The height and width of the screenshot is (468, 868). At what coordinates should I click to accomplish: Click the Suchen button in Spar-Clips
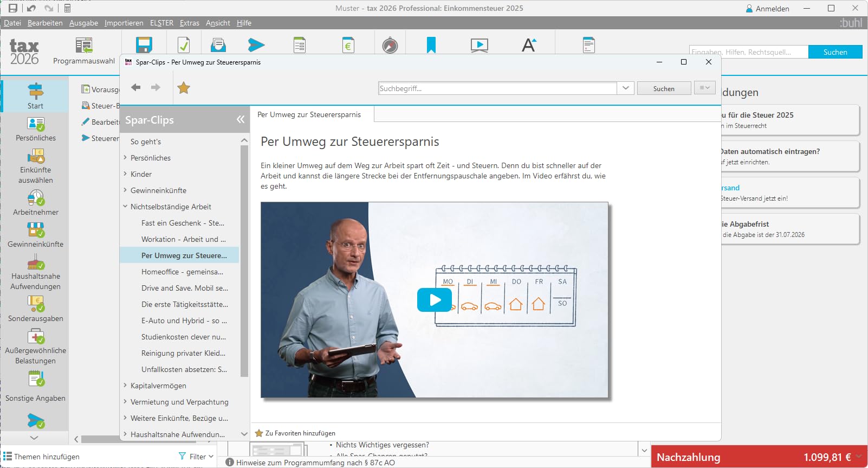coord(664,88)
